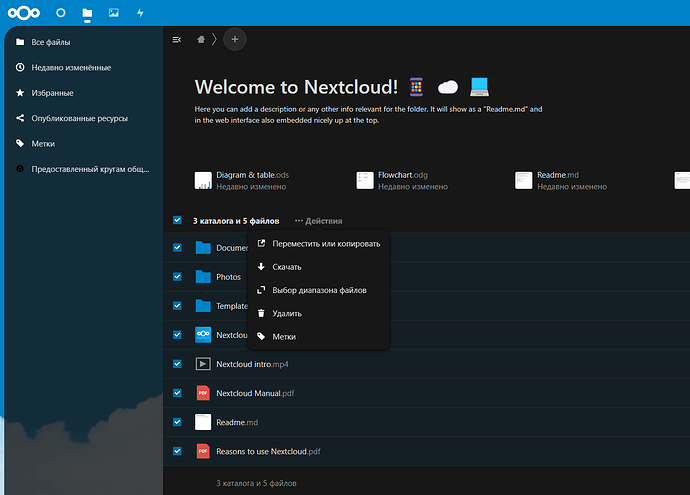This screenshot has height=495, width=690.
Task: Choose Move or copy (Переместить или копировать)
Action: click(x=319, y=244)
